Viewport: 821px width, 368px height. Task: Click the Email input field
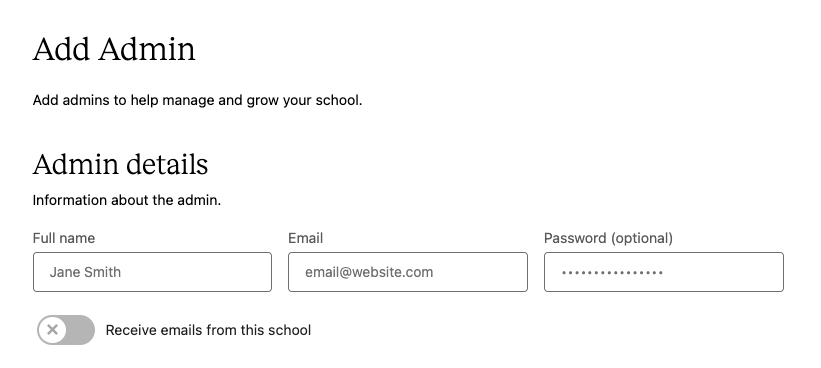[408, 272]
